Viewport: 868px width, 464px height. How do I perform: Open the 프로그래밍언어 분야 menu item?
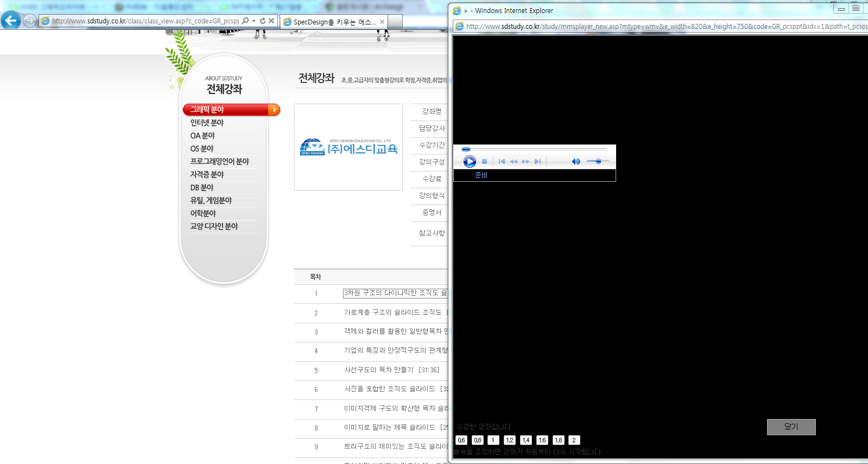219,161
